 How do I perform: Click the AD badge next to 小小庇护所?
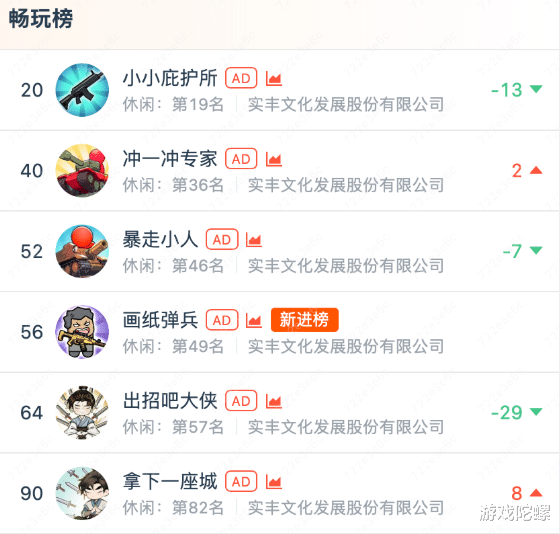(241, 78)
